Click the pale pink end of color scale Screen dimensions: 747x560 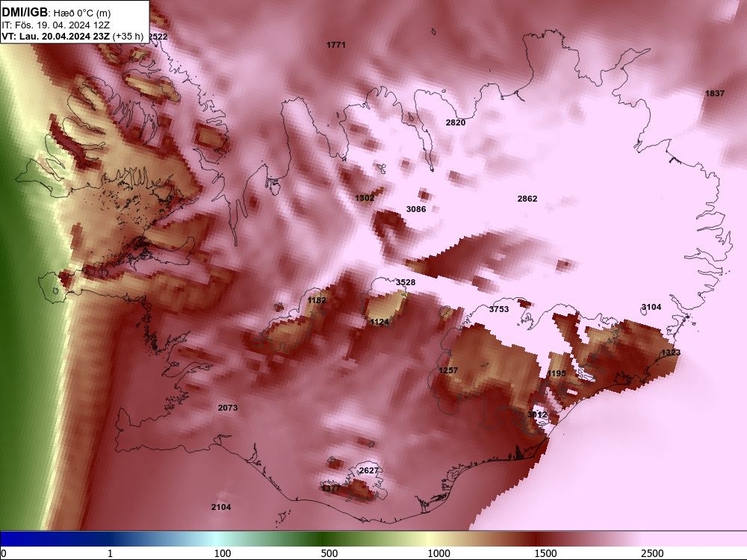click(695, 538)
